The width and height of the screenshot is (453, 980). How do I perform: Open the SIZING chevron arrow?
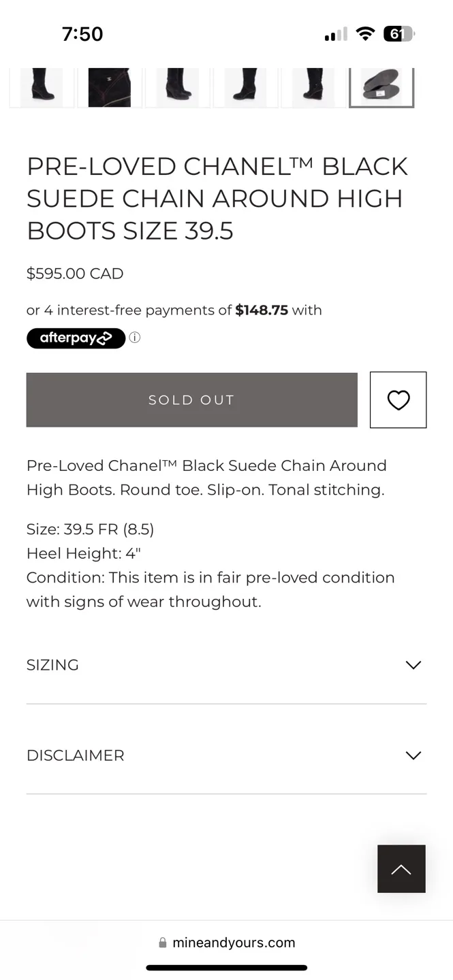tap(413, 665)
